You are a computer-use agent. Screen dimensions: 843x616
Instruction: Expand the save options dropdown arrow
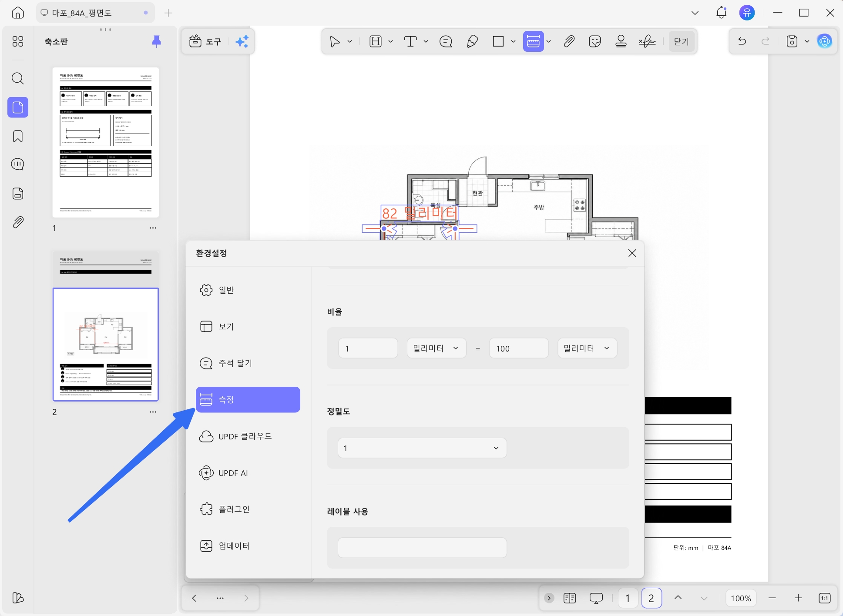(807, 41)
